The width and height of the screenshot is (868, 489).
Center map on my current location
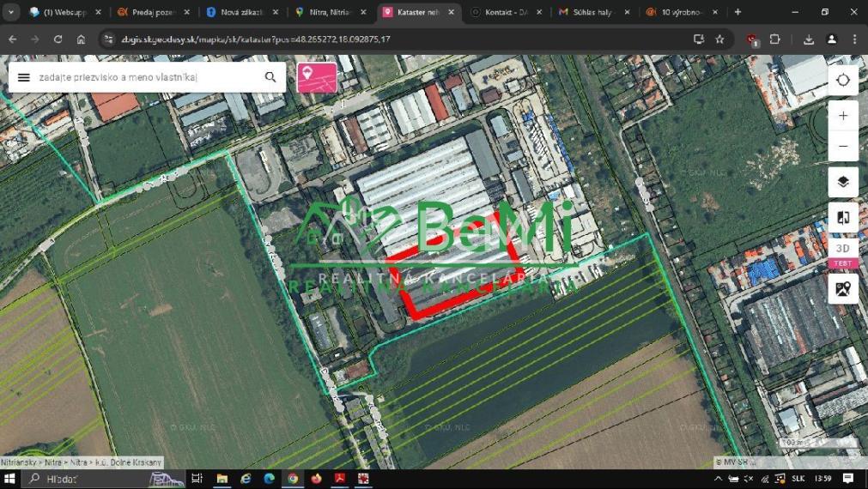tap(843, 80)
